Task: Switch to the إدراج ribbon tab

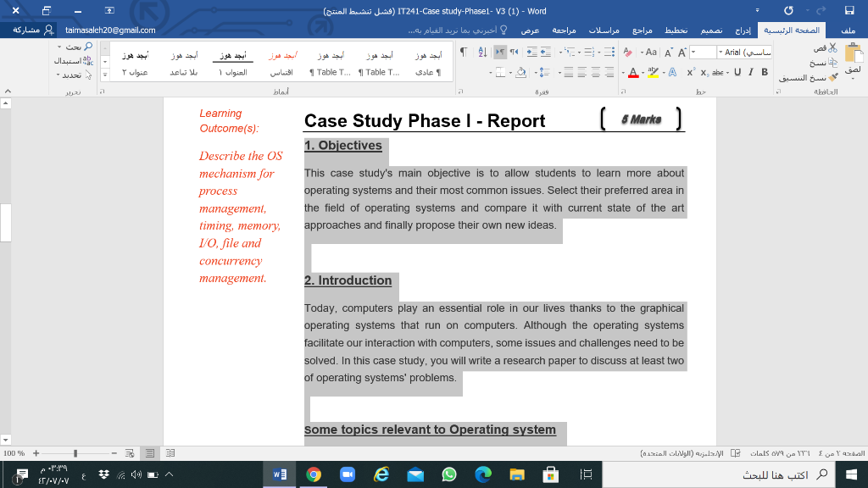Action: tap(743, 30)
